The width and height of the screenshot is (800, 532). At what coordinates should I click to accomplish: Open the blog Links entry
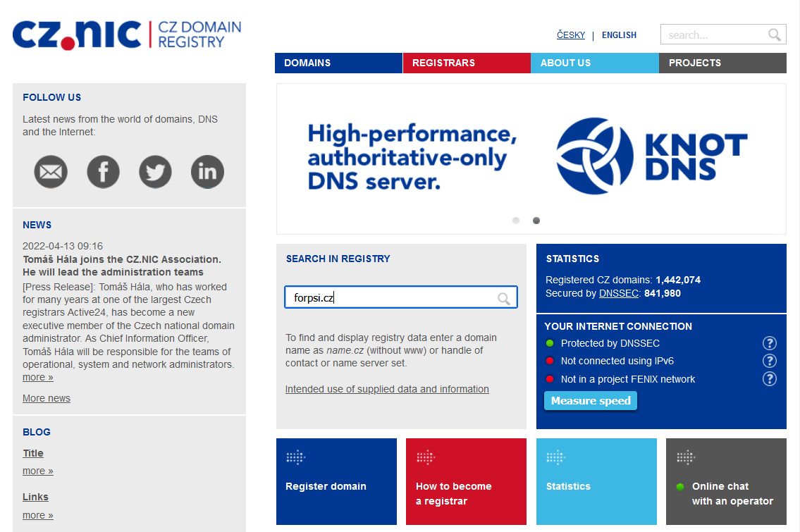click(x=35, y=497)
